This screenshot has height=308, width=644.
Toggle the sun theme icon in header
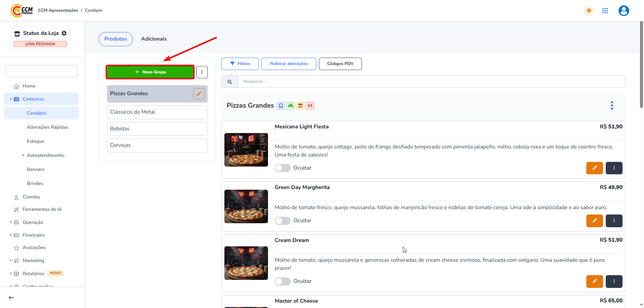pyautogui.click(x=589, y=11)
